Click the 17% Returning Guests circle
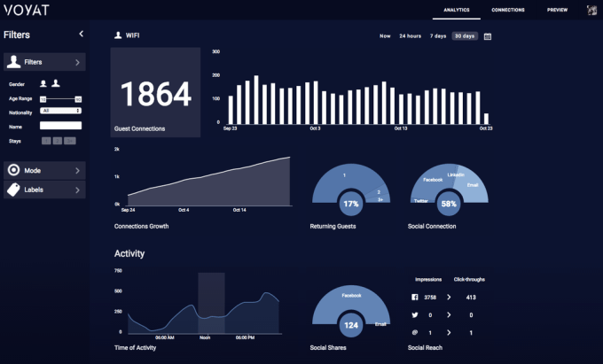 [x=351, y=204]
